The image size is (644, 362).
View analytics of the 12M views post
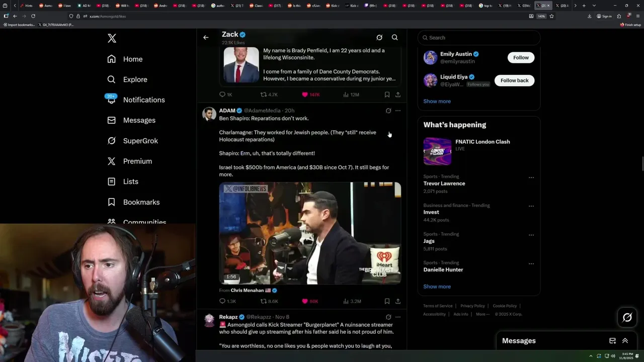pyautogui.click(x=351, y=95)
